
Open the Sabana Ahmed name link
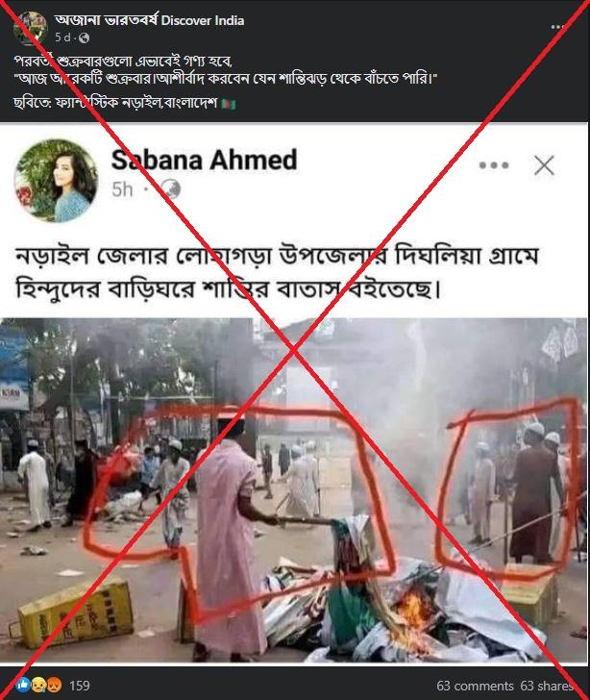pos(204,160)
